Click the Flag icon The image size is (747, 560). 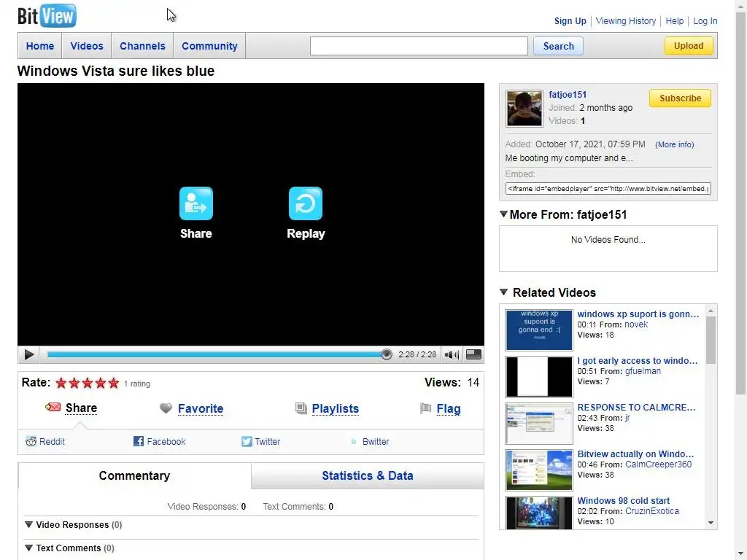click(425, 408)
